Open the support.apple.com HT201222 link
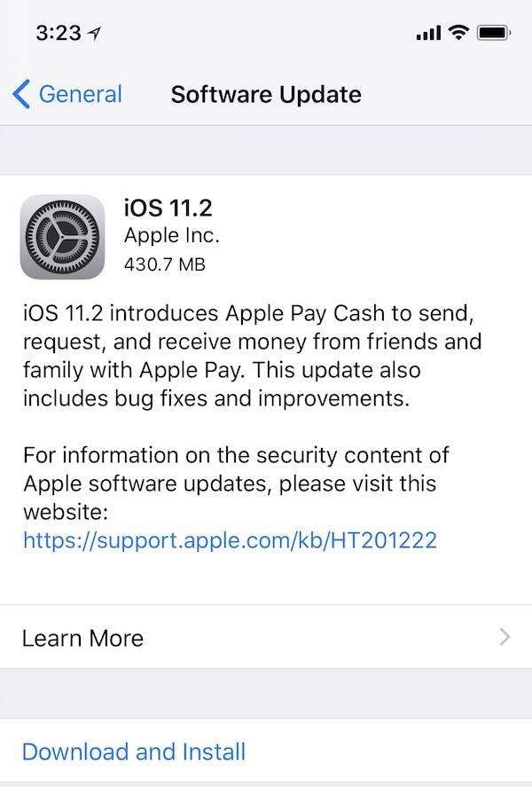The width and height of the screenshot is (532, 787). click(x=231, y=540)
